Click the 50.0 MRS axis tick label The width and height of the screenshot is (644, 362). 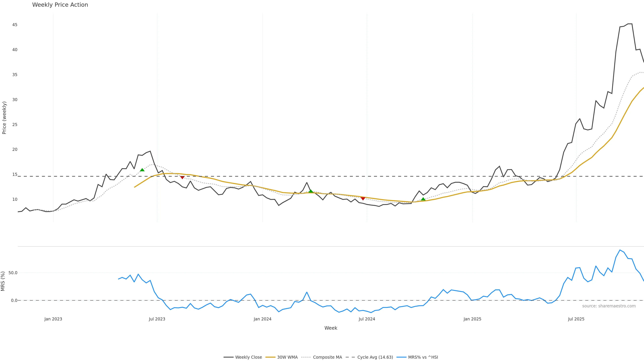click(13, 273)
